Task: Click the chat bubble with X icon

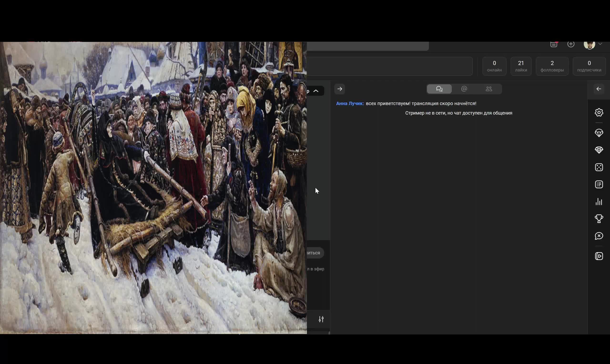Action: 599,236
